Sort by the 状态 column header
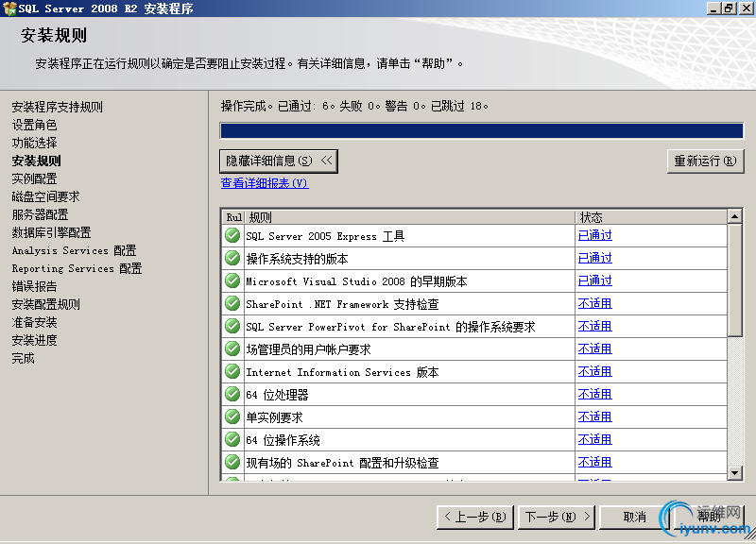 [x=651, y=217]
